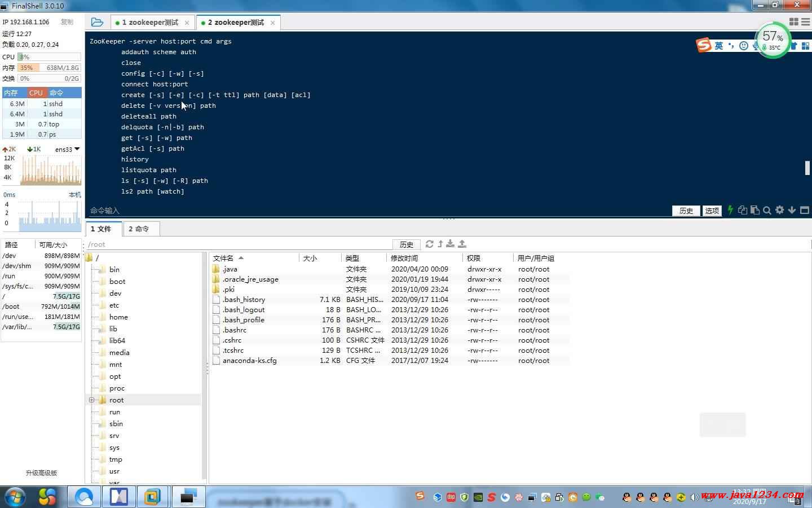
Task: Sort files by 文件名 column header
Action: coord(254,258)
